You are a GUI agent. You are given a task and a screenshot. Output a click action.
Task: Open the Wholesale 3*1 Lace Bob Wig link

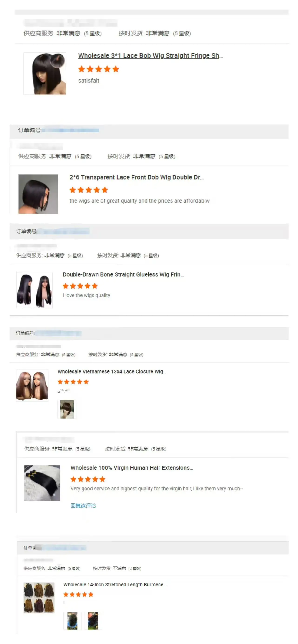point(150,55)
